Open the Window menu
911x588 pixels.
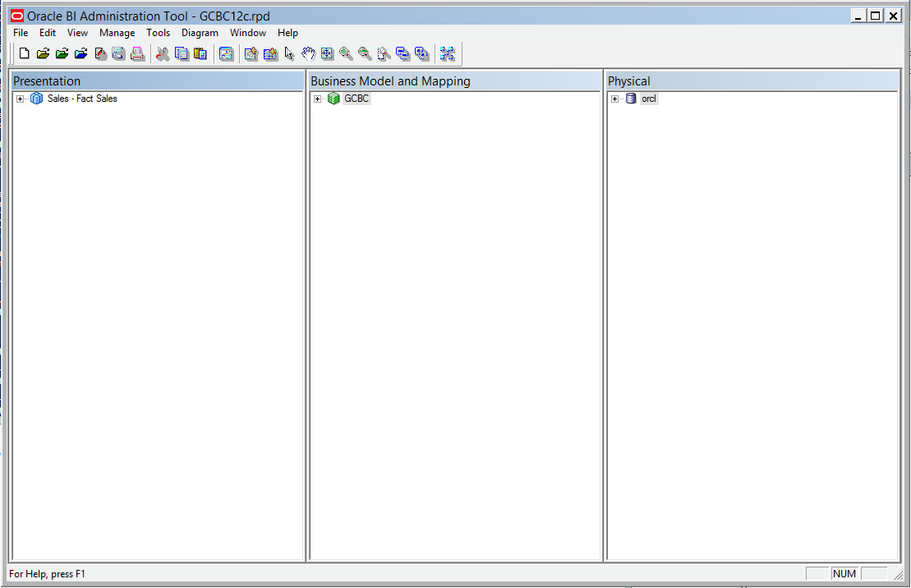248,33
